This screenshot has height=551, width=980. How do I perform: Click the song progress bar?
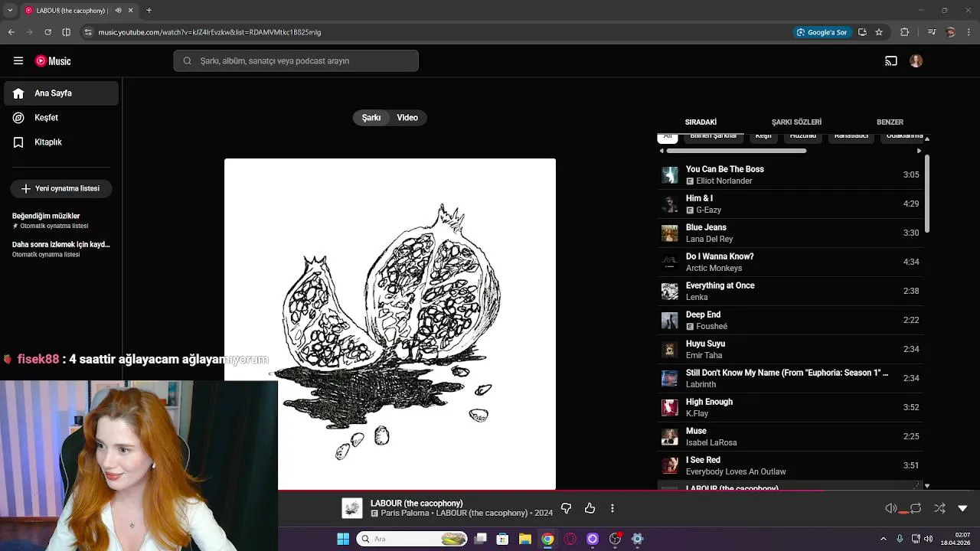tap(629, 491)
